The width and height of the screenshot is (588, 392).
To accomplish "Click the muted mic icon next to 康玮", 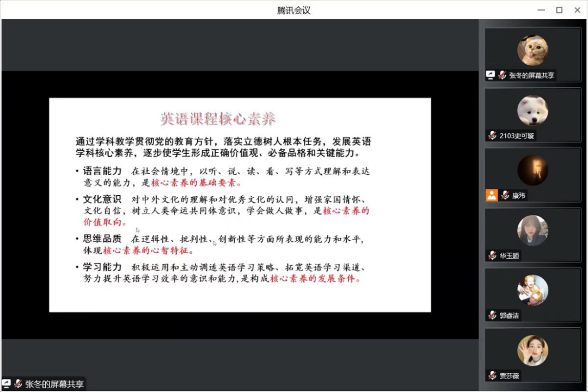I will [x=505, y=195].
